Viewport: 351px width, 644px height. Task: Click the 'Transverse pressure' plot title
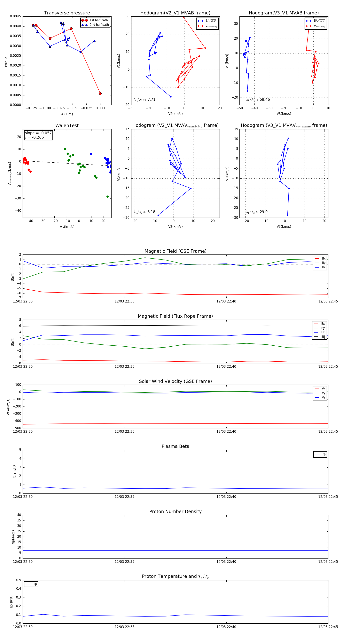tap(67, 13)
